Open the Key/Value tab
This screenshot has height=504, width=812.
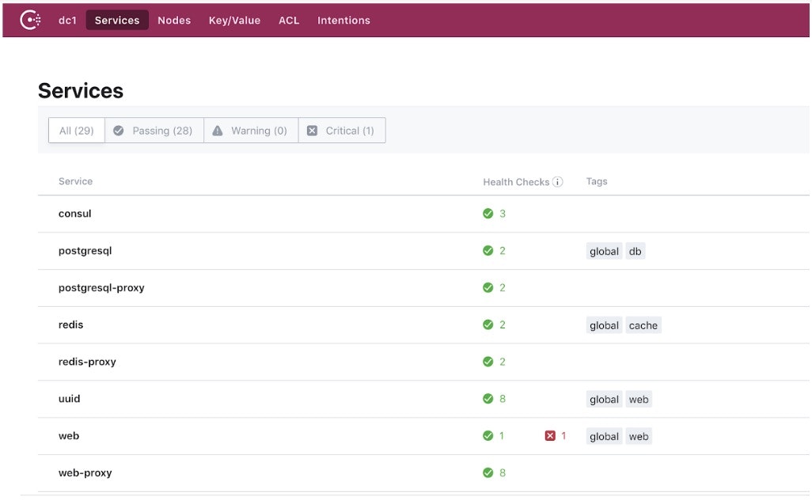coord(234,21)
